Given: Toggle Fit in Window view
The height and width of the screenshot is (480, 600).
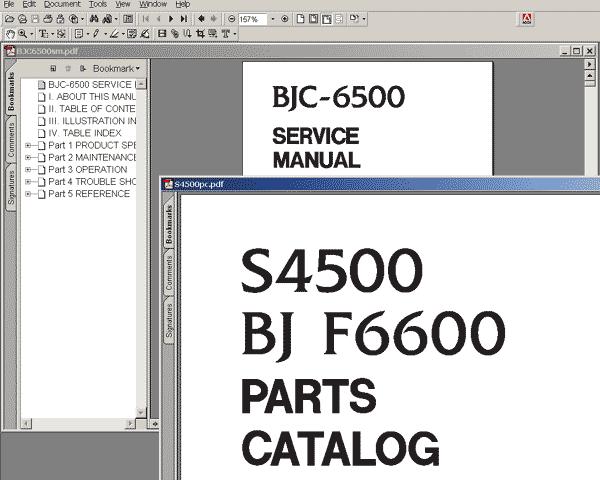Looking at the screenshot, I should [313, 19].
